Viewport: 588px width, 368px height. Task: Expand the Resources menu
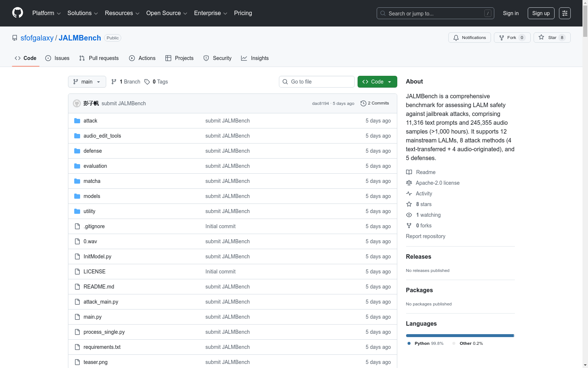[122, 13]
